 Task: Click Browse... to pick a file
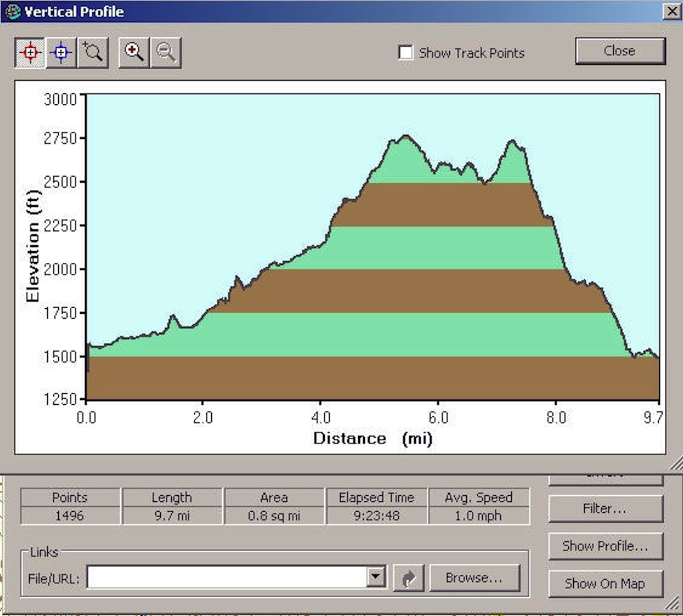[x=474, y=578]
